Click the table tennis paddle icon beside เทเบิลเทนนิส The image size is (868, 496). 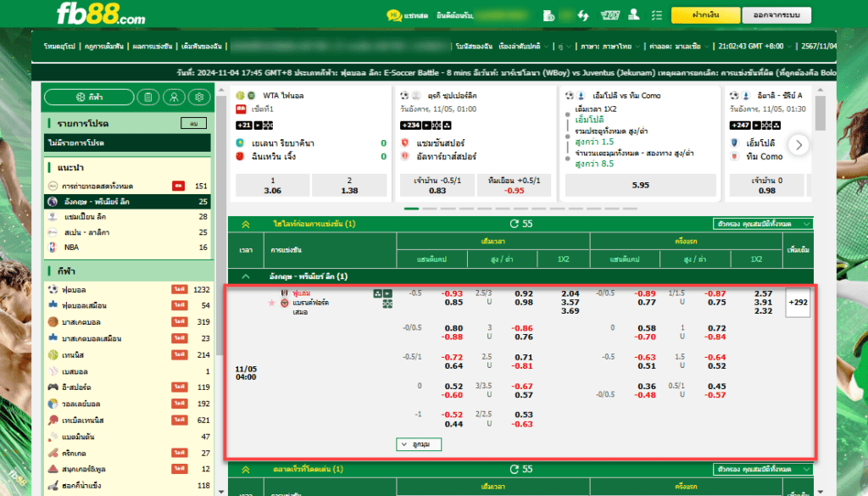point(53,421)
